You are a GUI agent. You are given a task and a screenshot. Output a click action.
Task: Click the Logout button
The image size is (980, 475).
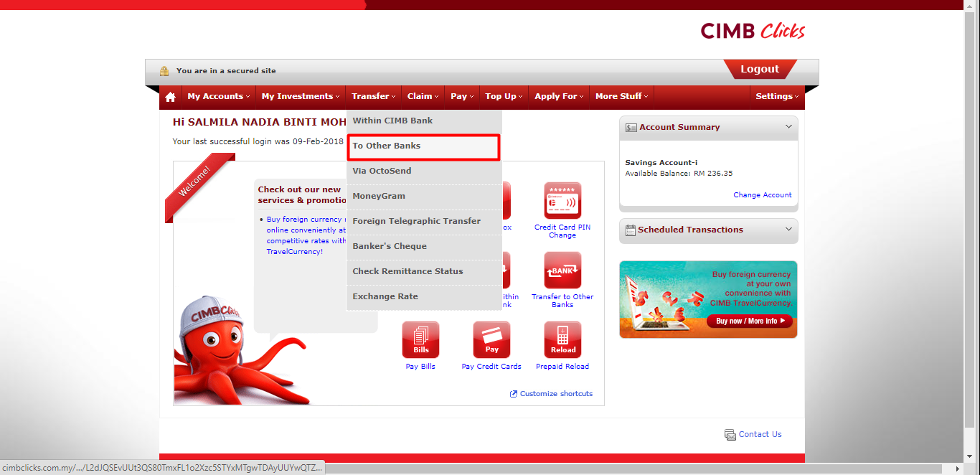point(760,69)
